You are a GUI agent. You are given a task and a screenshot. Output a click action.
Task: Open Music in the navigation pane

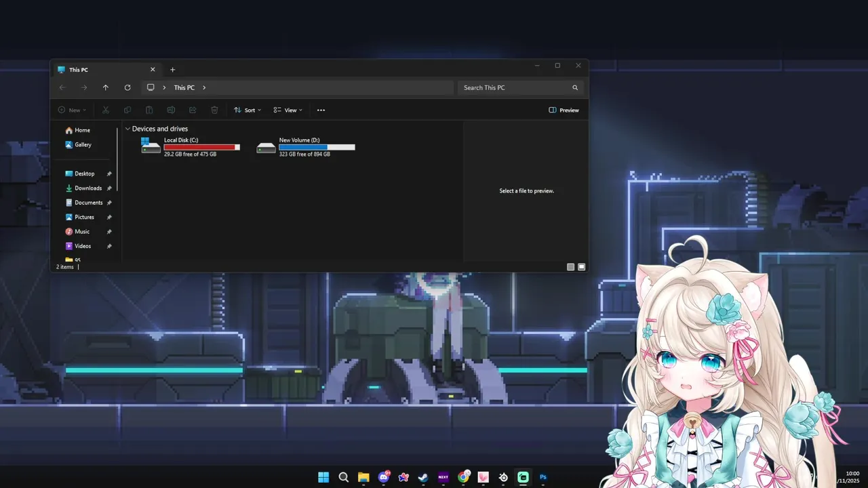[x=77, y=232]
